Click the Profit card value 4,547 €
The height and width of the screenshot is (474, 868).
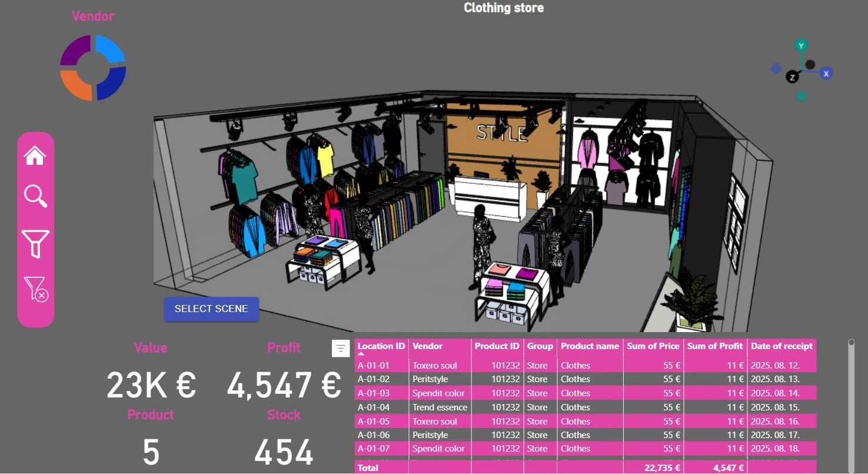tap(284, 385)
